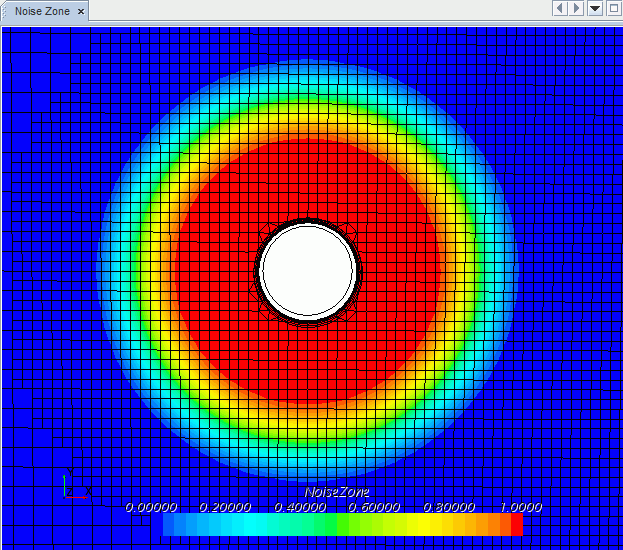Click the NoiseZone legend title
Screen dimensions: 623x550
pyautogui.click(x=337, y=492)
